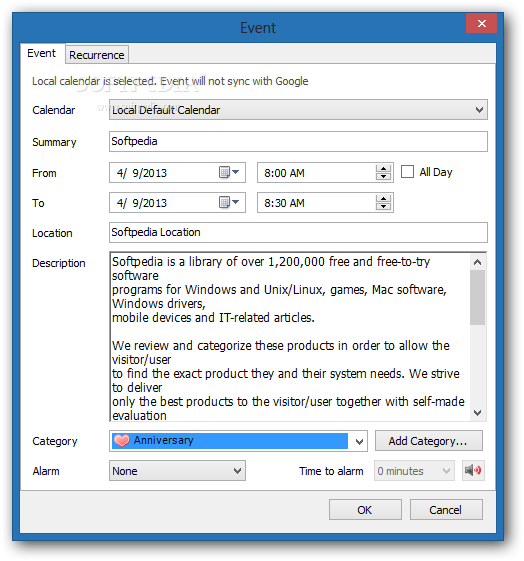Click the Description scrollbar up arrow

(x=478, y=262)
